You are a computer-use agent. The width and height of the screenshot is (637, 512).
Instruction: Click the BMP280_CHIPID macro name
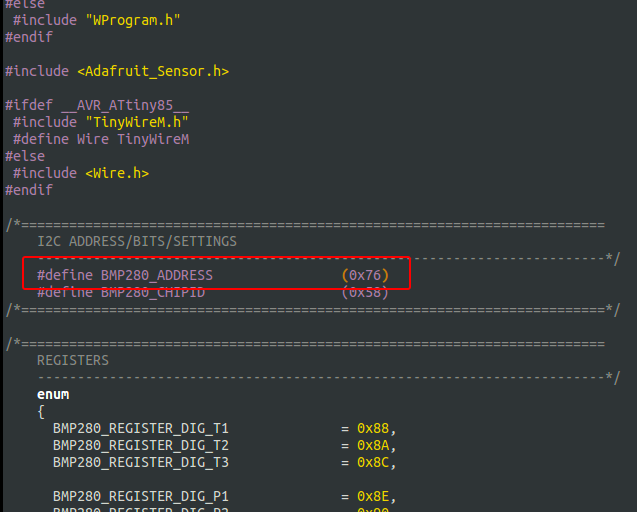click(153, 292)
